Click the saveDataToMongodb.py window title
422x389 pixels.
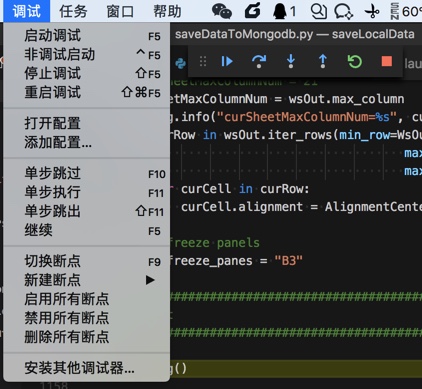(x=295, y=34)
